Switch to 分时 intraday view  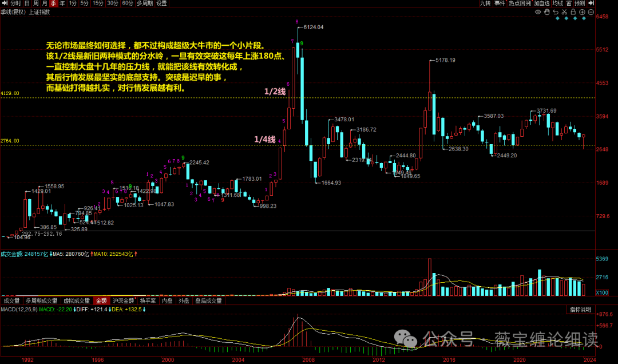click(16, 3)
